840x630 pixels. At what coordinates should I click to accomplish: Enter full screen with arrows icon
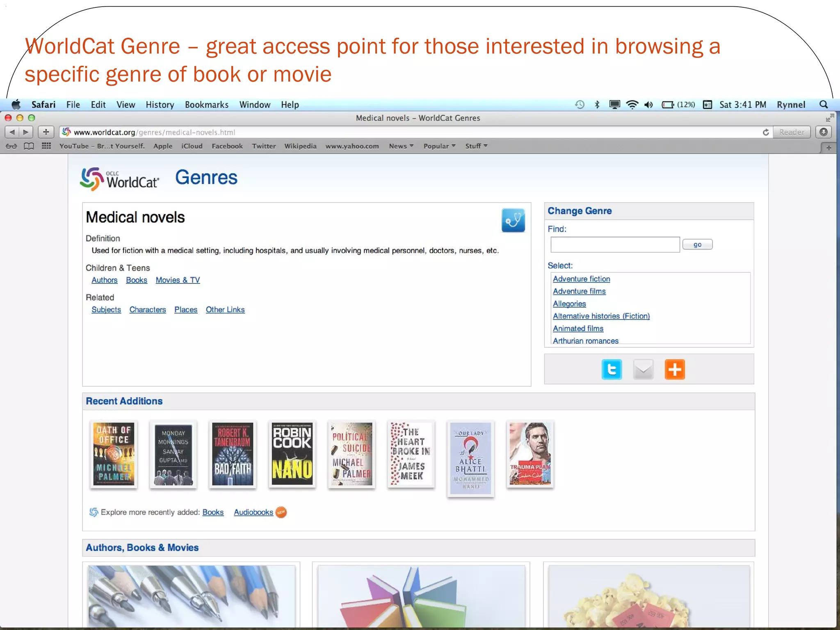click(830, 118)
